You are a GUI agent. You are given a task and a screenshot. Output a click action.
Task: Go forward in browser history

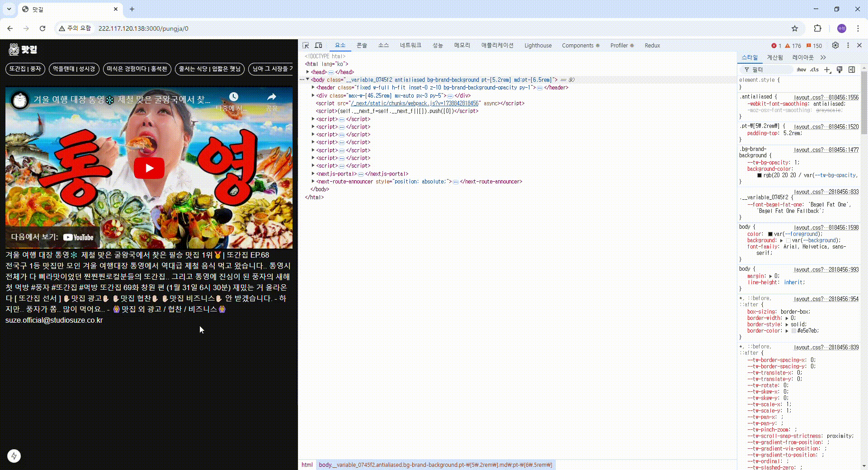(x=26, y=28)
